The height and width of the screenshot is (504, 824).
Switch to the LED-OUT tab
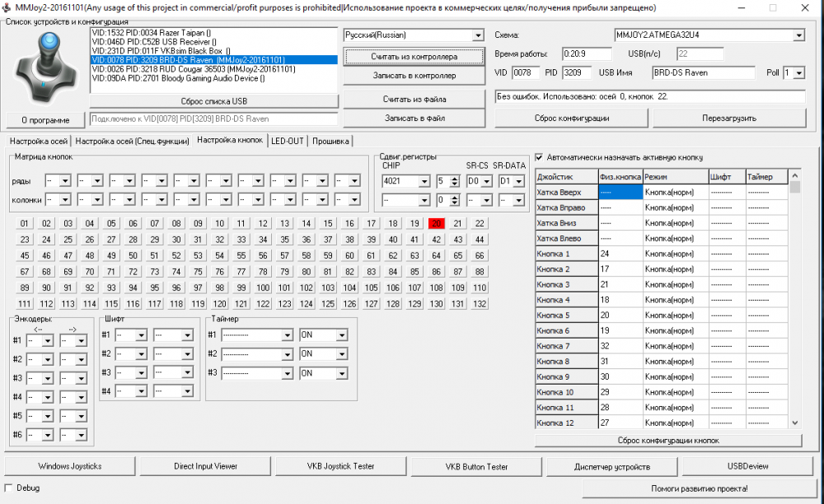click(x=288, y=141)
